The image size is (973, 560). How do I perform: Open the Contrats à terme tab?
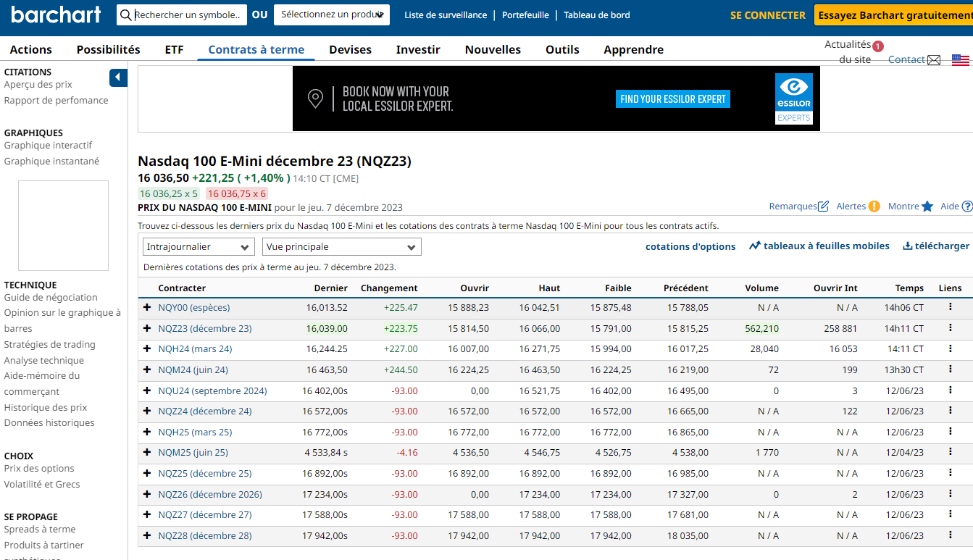pos(256,50)
